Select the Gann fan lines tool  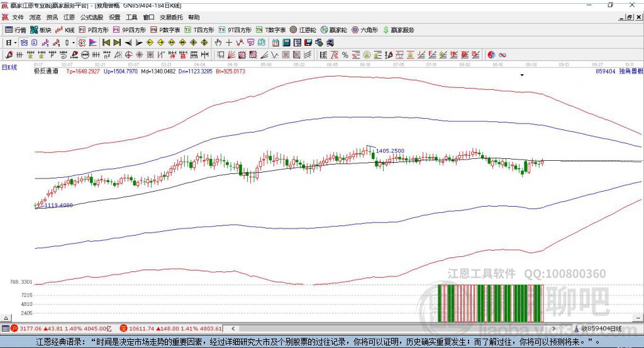pos(231,55)
